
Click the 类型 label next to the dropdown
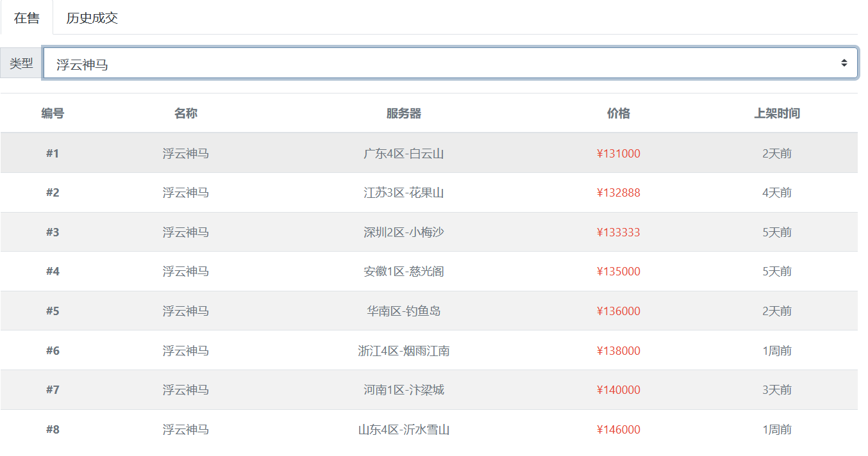click(x=20, y=62)
